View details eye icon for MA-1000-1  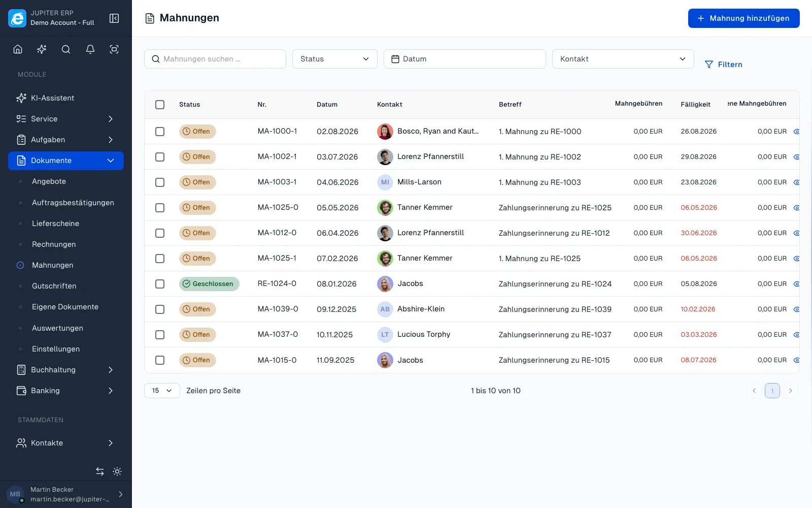796,132
